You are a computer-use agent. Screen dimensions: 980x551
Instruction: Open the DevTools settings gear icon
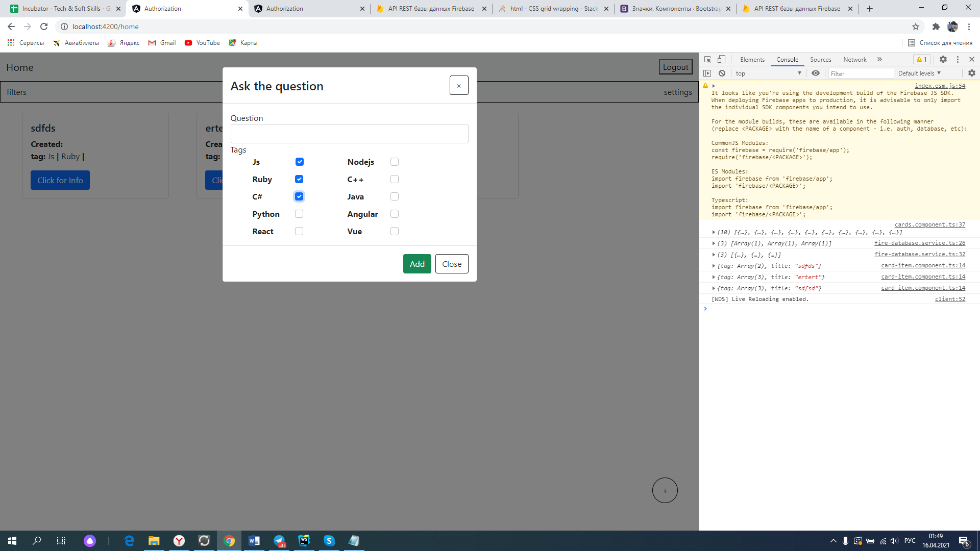[943, 60]
